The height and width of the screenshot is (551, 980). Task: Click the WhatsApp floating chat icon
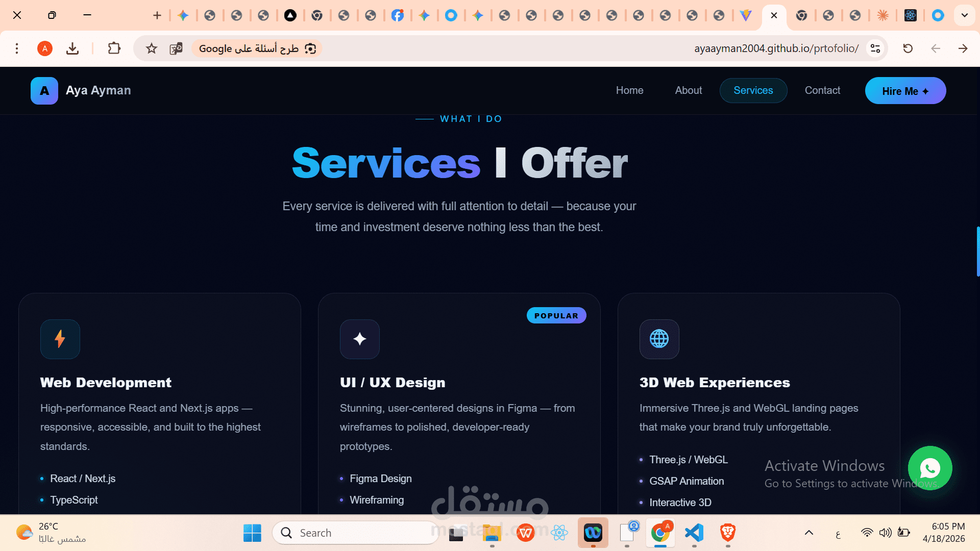click(x=930, y=468)
